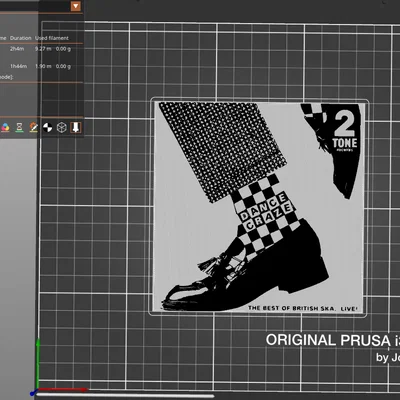Click the Used filament column header

(x=52, y=38)
